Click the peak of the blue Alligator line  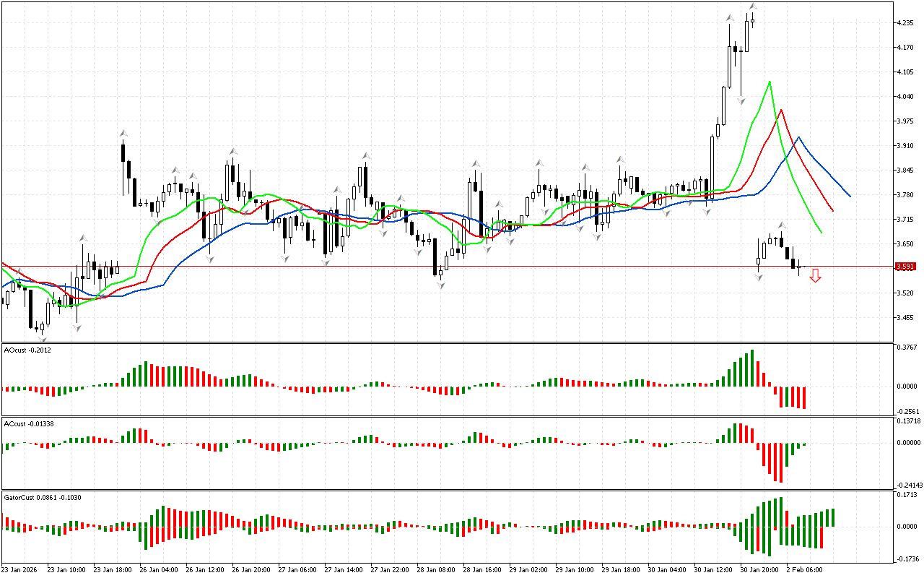tap(798, 137)
